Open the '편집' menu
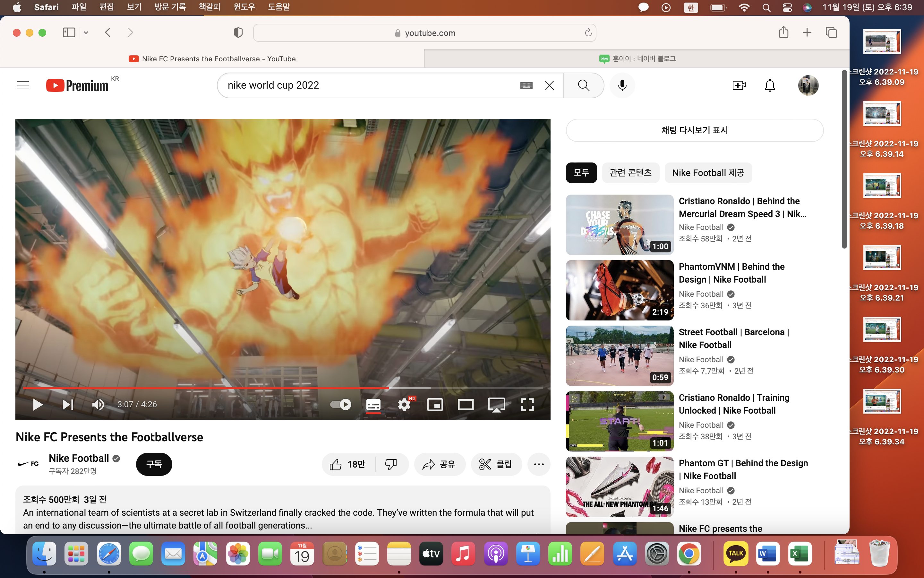The image size is (924, 578). [107, 7]
